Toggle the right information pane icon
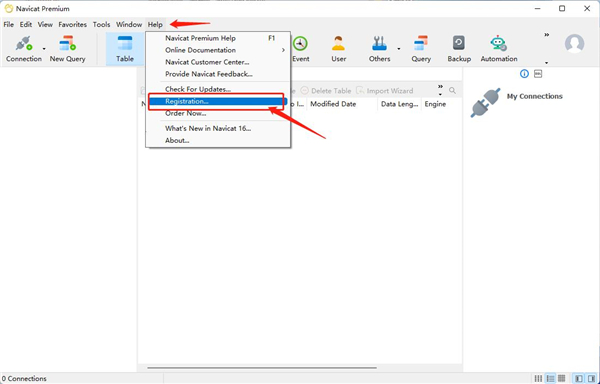 (592, 379)
